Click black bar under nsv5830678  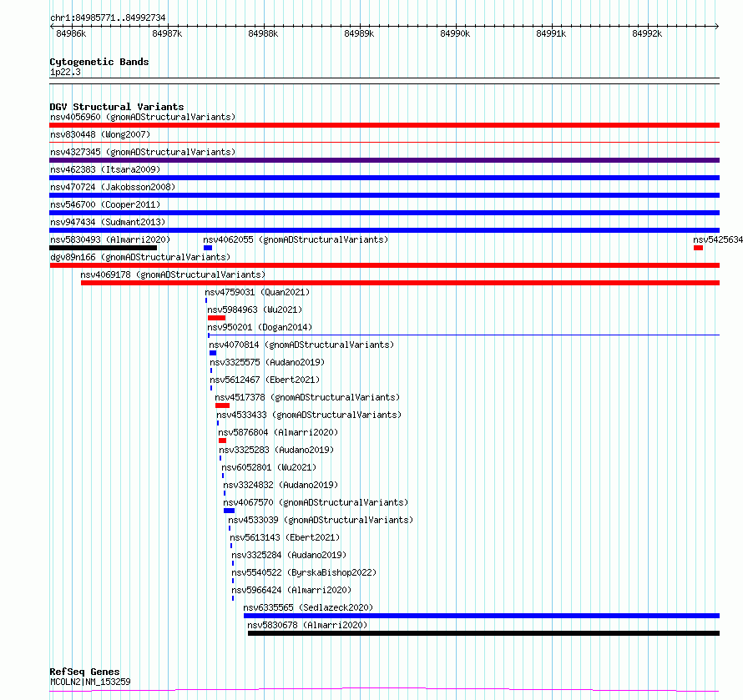click(x=484, y=633)
